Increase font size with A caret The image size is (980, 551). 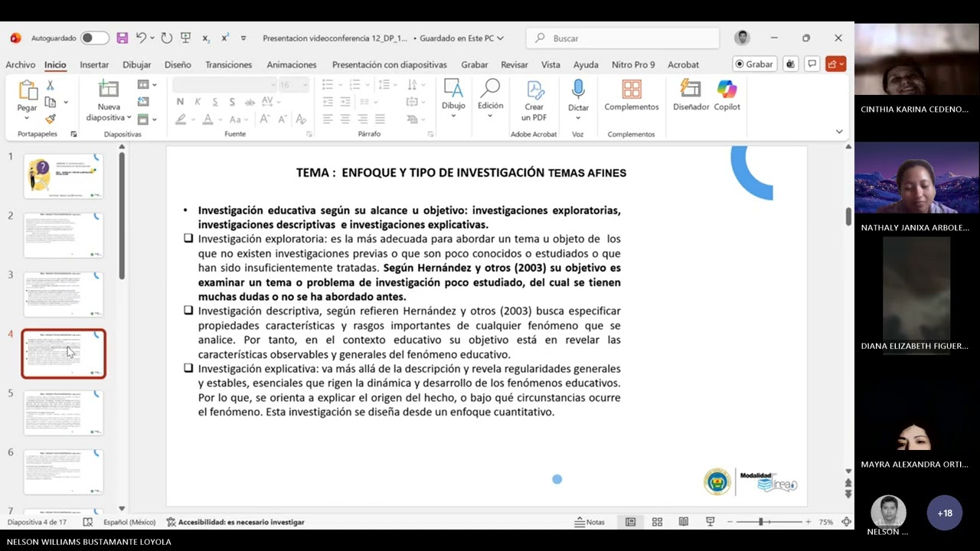(x=264, y=119)
